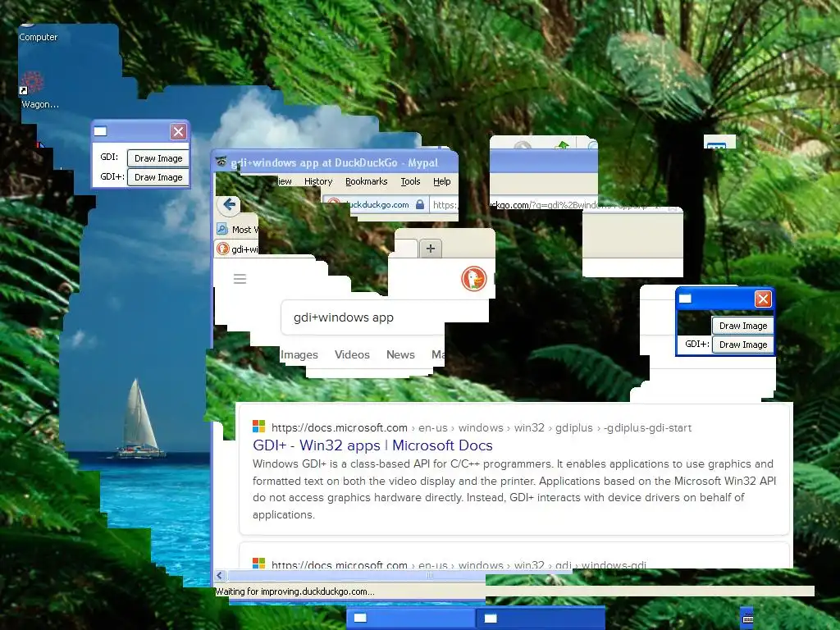Open the second result URL ending windows-gdi
This screenshot has height=630, width=840.
pyautogui.click(x=459, y=564)
